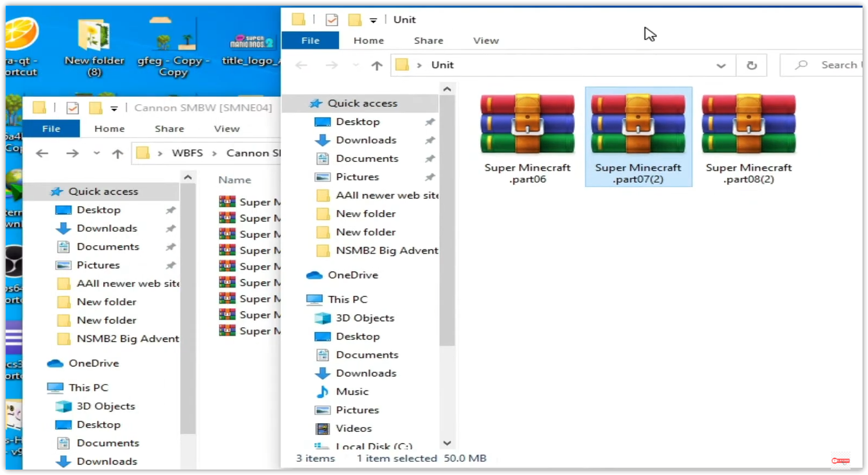Click New folder icon in Cannon SMBW title bar
This screenshot has width=868, height=475.
click(95, 108)
